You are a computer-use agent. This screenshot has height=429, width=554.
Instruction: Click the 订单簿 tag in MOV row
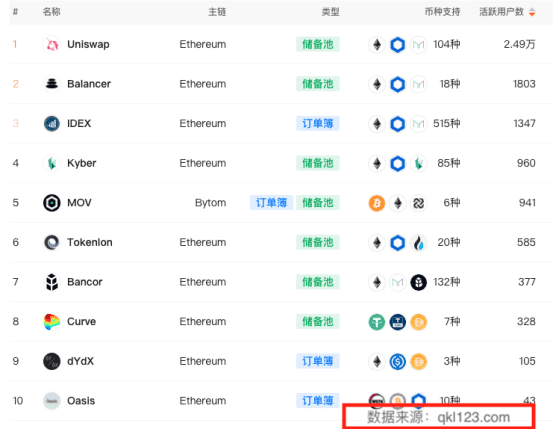click(x=271, y=202)
